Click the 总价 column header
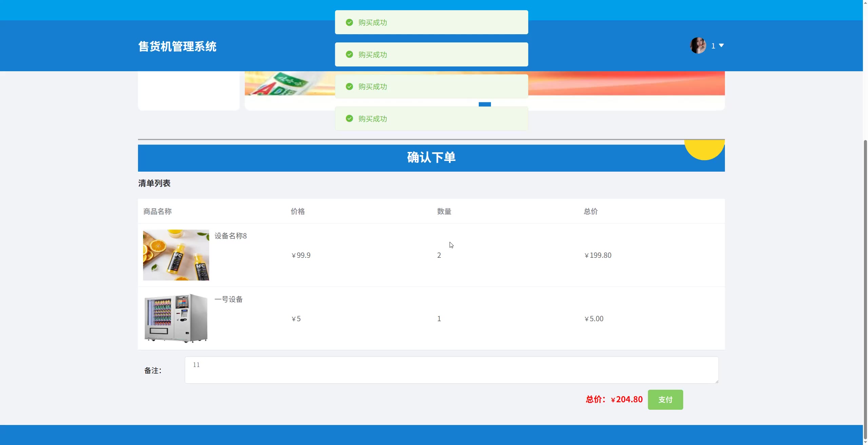The width and height of the screenshot is (868, 445). [x=590, y=211]
